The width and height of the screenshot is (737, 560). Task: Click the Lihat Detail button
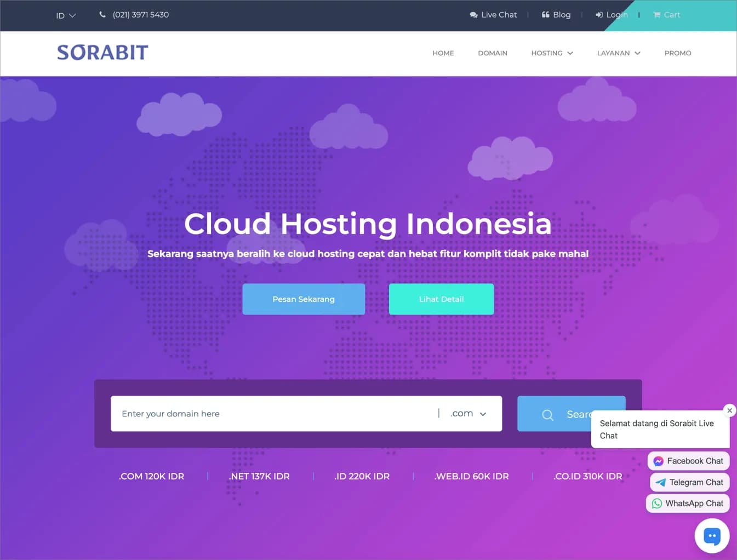[441, 299]
